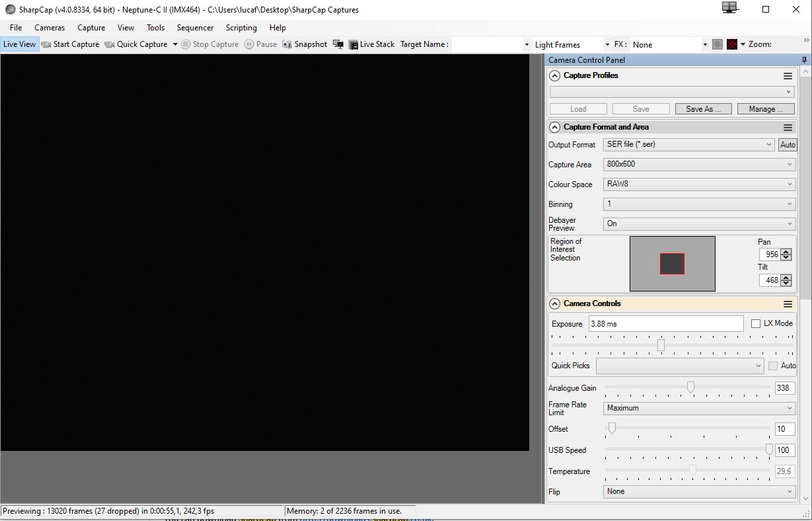Click the monitor icon next to Snapshot
Image resolution: width=812 pixels, height=521 pixels.
[338, 44]
